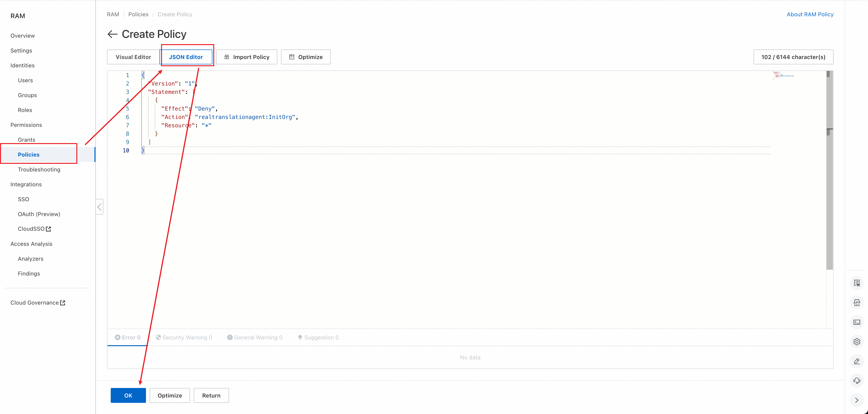Open the Cloud Governance external link
This screenshot has width=868, height=414.
point(38,303)
